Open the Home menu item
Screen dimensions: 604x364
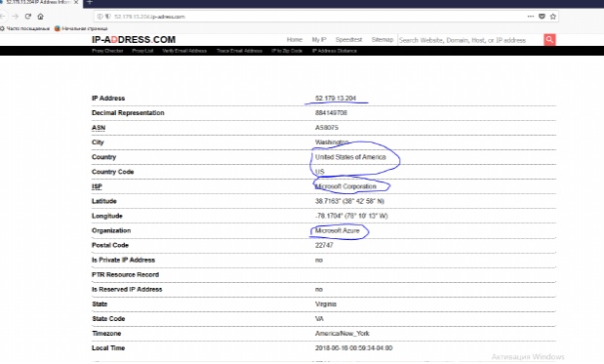click(295, 40)
